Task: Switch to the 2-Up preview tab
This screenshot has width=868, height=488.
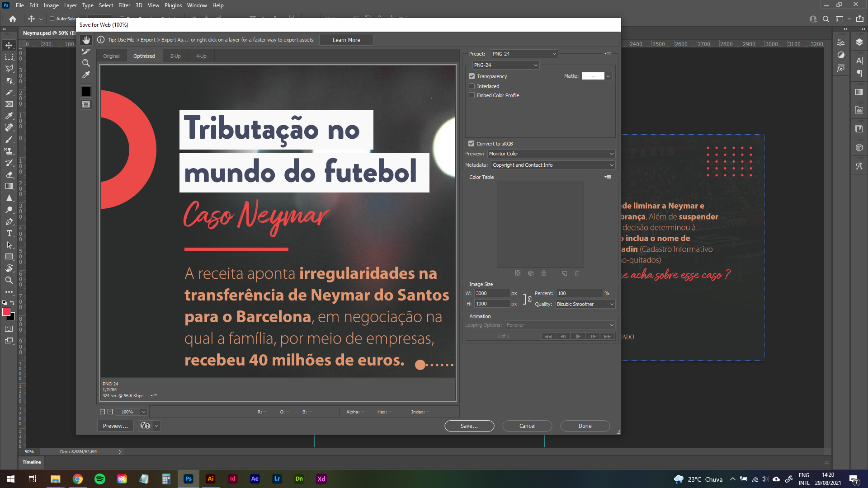Action: coord(175,56)
